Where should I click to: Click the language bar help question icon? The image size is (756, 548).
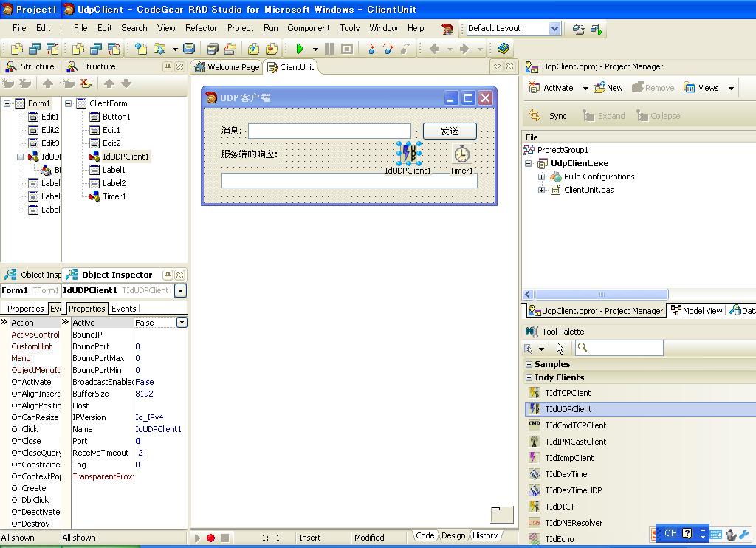click(687, 533)
